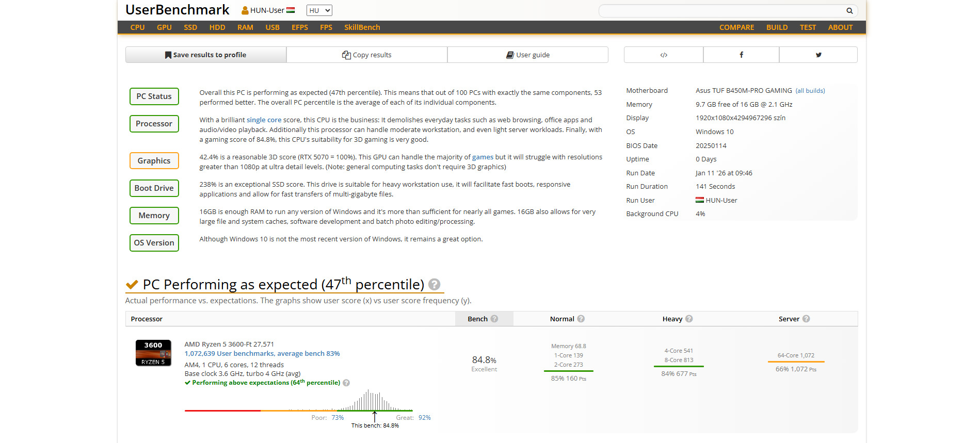Viewport: 980px width, 443px height.
Task: Click the Memory section button
Action: pos(154,216)
